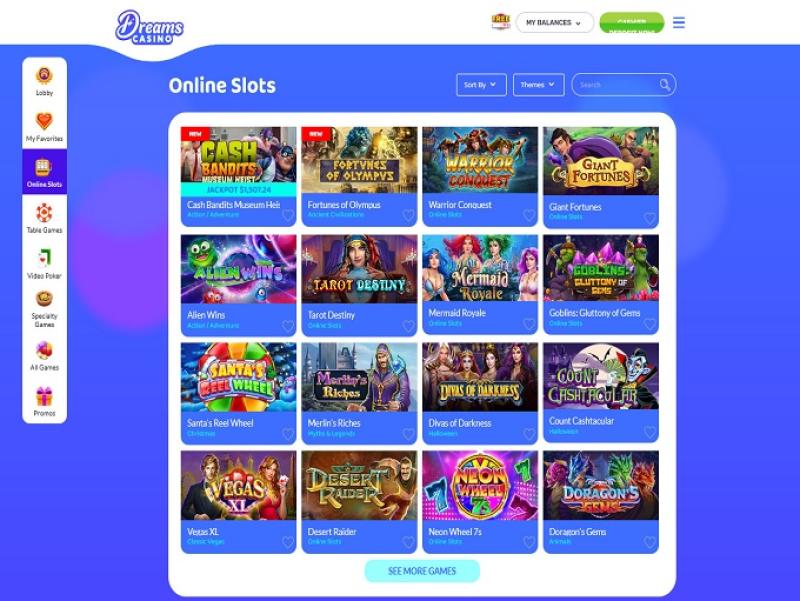
Task: Toggle favorite heart on Alien Wins
Action: click(288, 325)
